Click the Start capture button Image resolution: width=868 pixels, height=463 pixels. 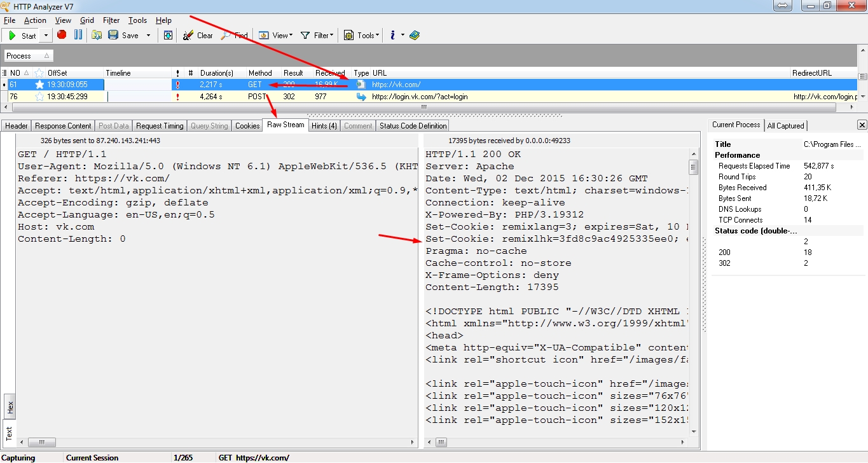coord(22,36)
